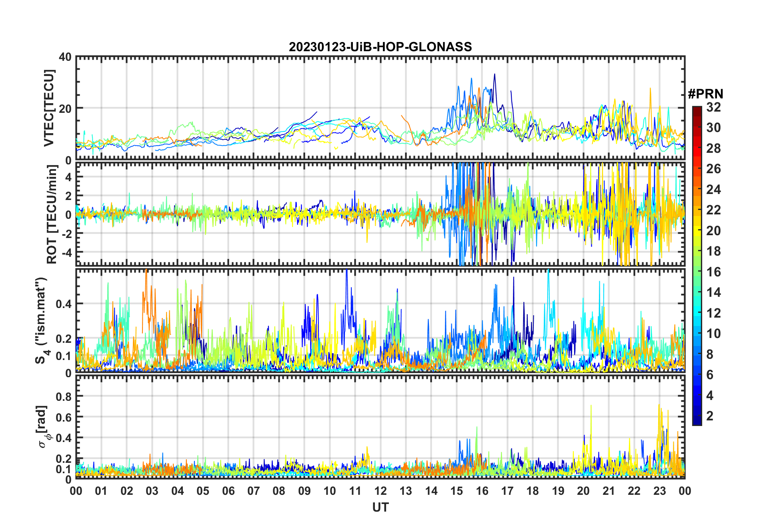Select PRN colorbar label "4"

pyautogui.click(x=710, y=396)
